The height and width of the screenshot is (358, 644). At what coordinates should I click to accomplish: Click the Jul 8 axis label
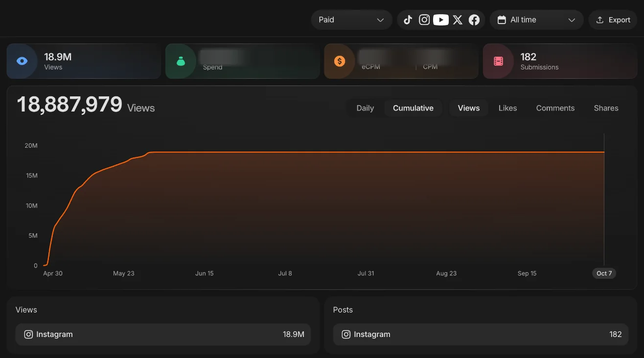(285, 273)
